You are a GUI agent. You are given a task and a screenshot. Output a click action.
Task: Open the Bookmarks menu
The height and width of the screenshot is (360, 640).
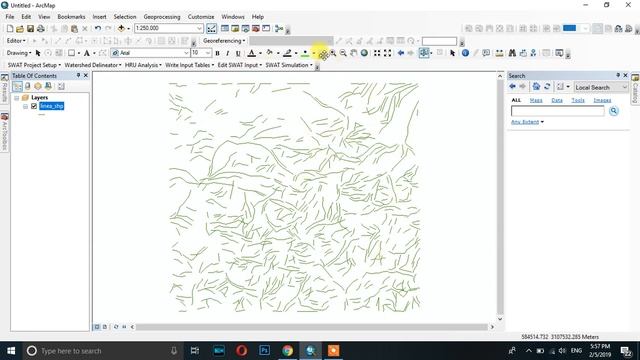click(71, 17)
